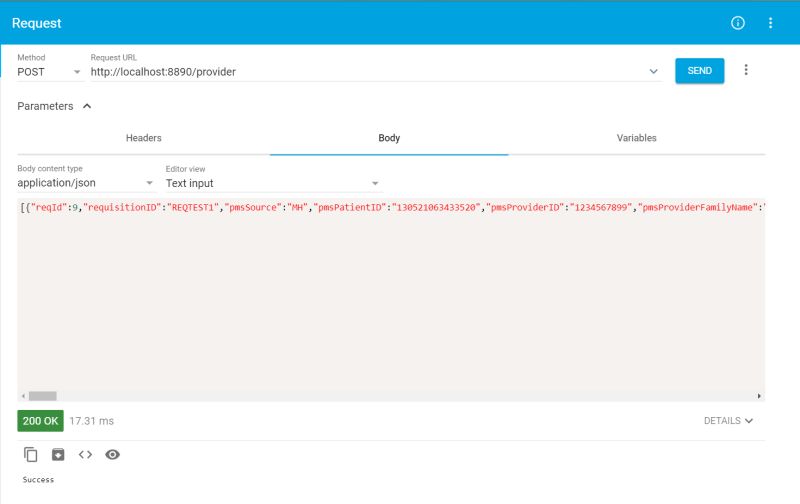Open the request info icon in header

[x=738, y=23]
